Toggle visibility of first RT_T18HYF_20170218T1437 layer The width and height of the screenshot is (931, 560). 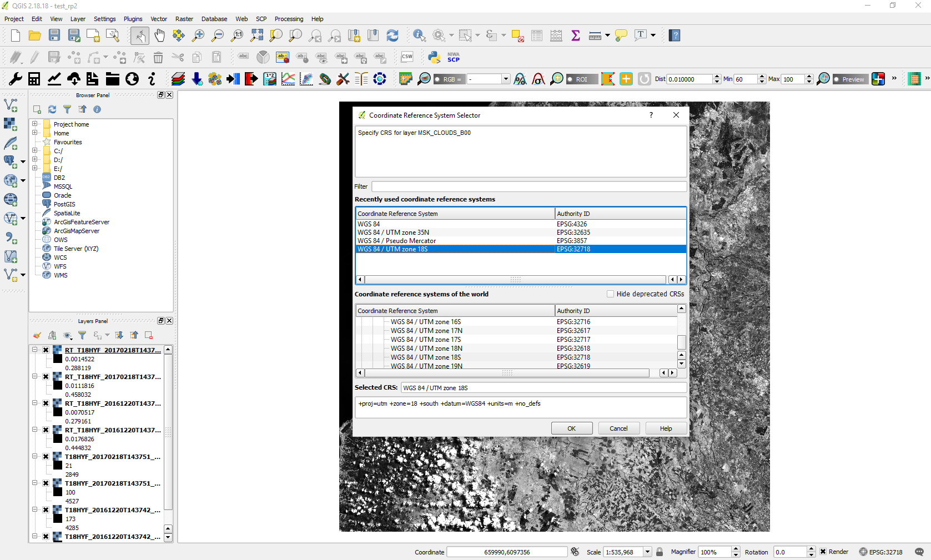pos(46,350)
